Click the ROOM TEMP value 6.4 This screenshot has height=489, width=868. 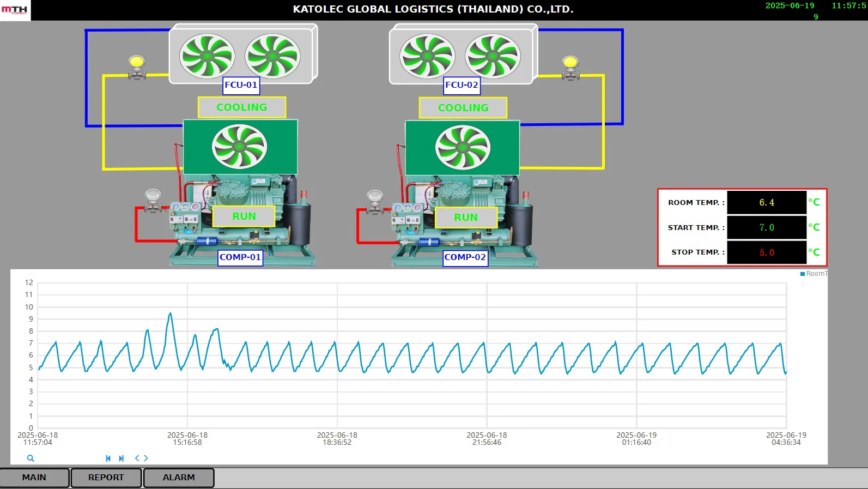(x=767, y=202)
